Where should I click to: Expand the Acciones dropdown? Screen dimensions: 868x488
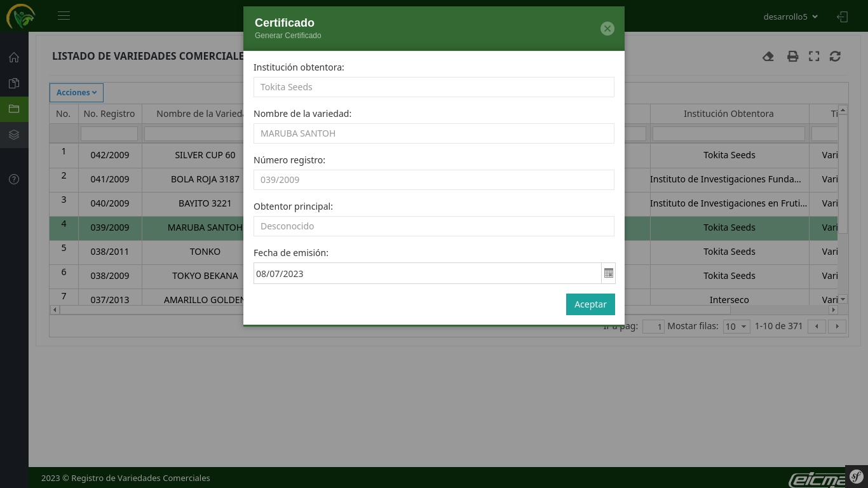pyautogui.click(x=76, y=93)
